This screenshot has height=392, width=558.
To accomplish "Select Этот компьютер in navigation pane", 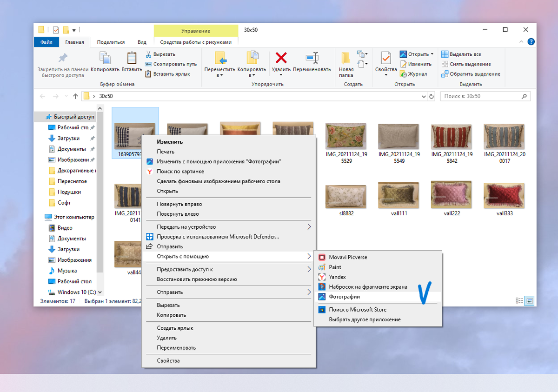I will (x=69, y=217).
